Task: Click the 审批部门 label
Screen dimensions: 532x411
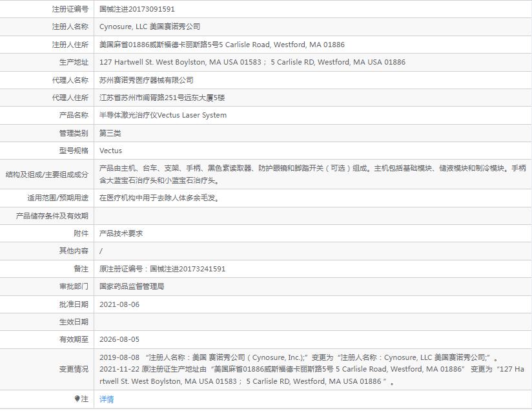Action: (x=74, y=286)
